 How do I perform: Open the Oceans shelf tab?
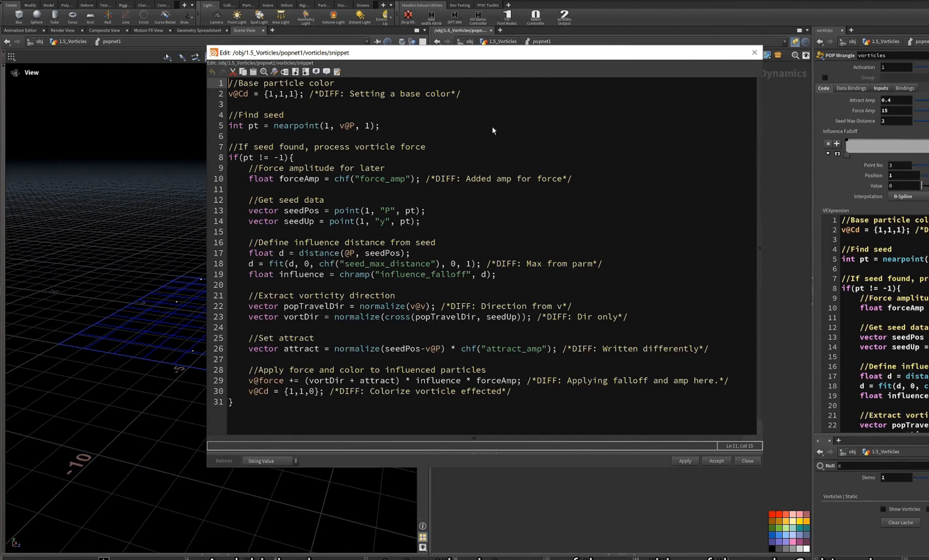point(363,5)
